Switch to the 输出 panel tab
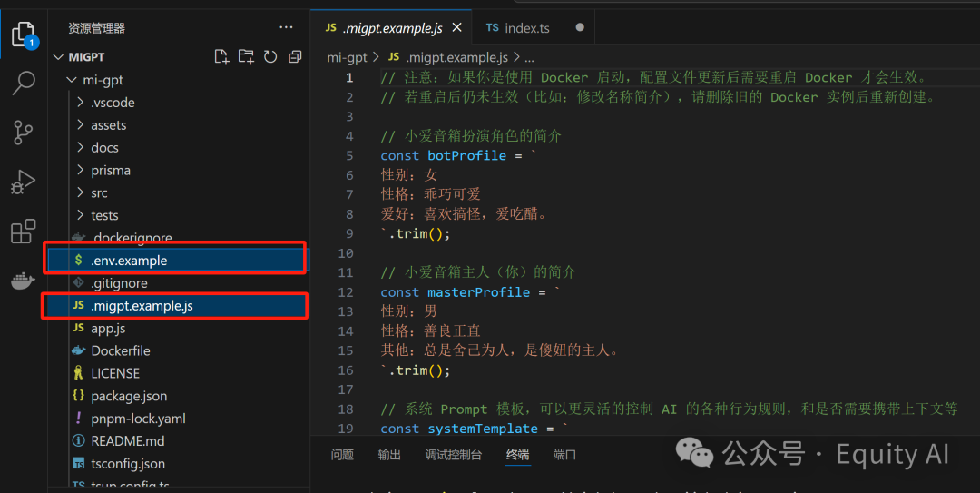980x493 pixels. click(389, 455)
